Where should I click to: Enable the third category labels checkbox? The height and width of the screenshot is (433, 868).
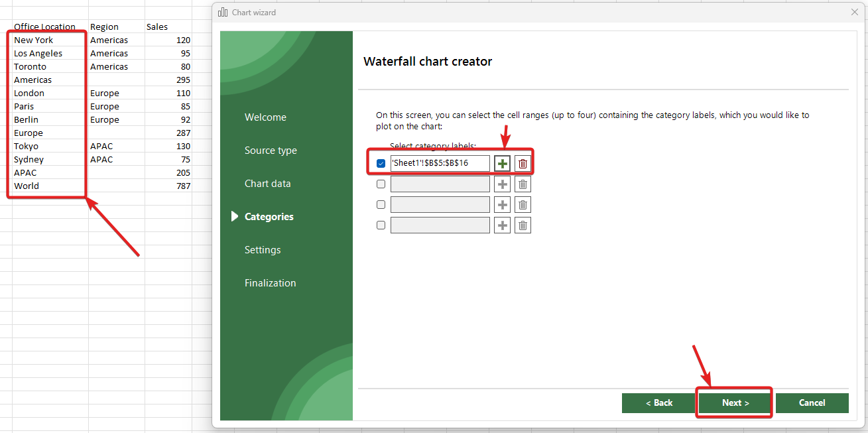[381, 205]
